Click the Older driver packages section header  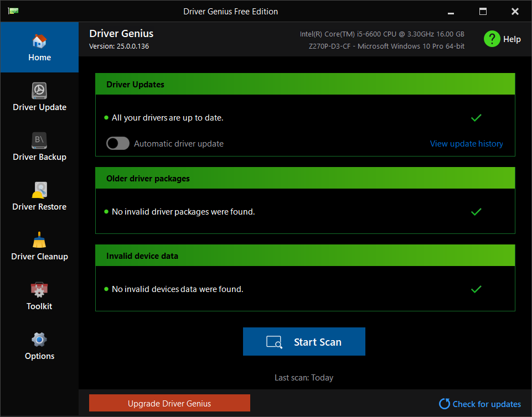(x=305, y=178)
